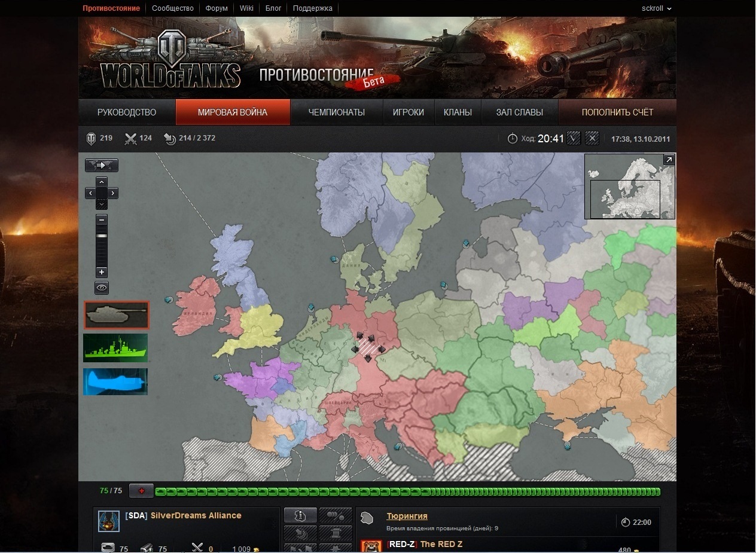Viewport: 756px width, 553px height.
Task: Click landing marker in the North Sea near Denmark
Action: point(334,259)
